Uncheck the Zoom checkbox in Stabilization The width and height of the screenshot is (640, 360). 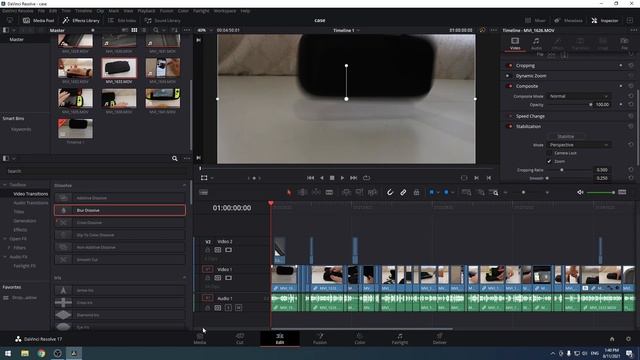pyautogui.click(x=549, y=161)
